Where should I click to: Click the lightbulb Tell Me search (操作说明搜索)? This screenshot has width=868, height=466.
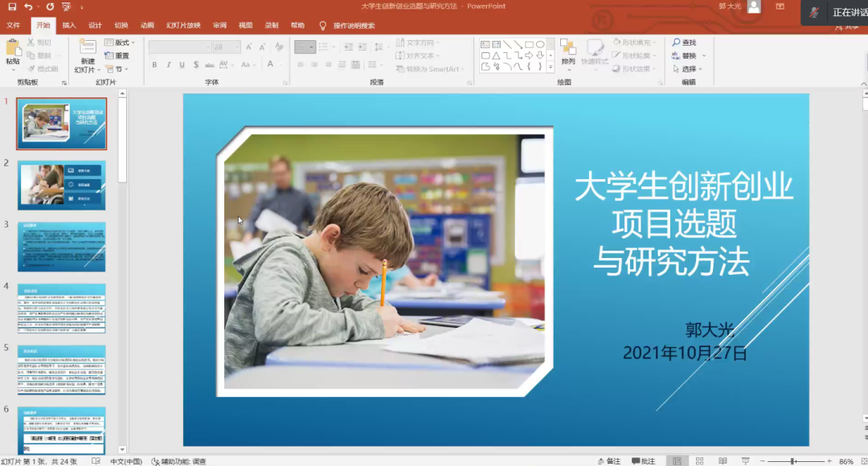(x=323, y=26)
